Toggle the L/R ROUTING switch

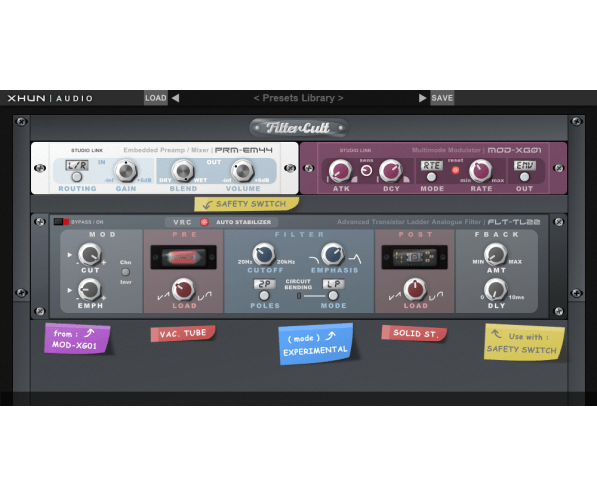77,177
